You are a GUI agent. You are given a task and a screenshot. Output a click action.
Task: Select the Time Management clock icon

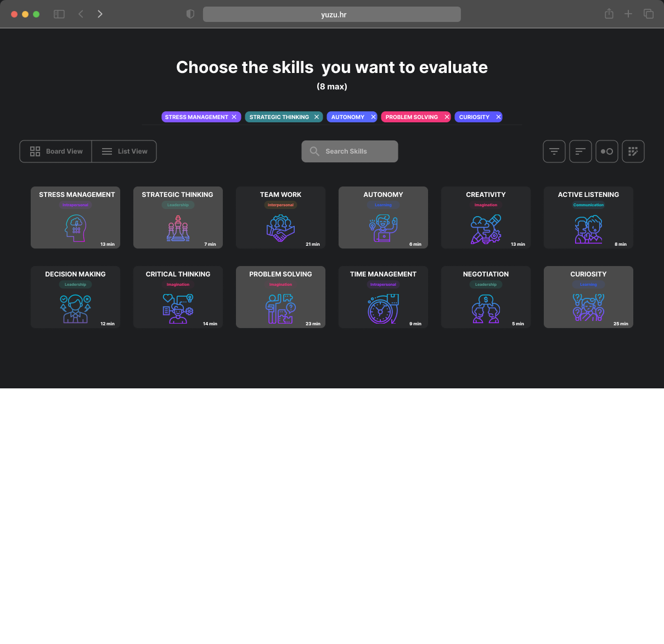[383, 308]
